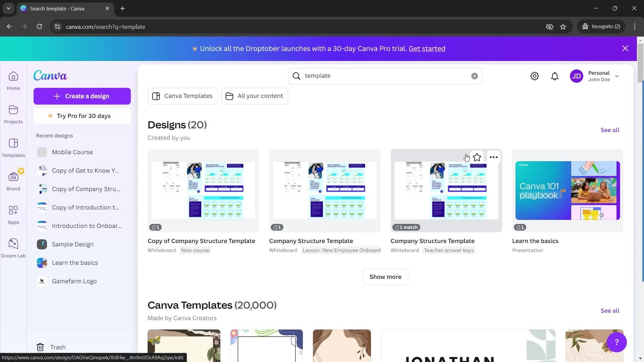Screen dimensions: 644x362
Task: Open the Chrome three-dot menu
Action: [635, 26]
